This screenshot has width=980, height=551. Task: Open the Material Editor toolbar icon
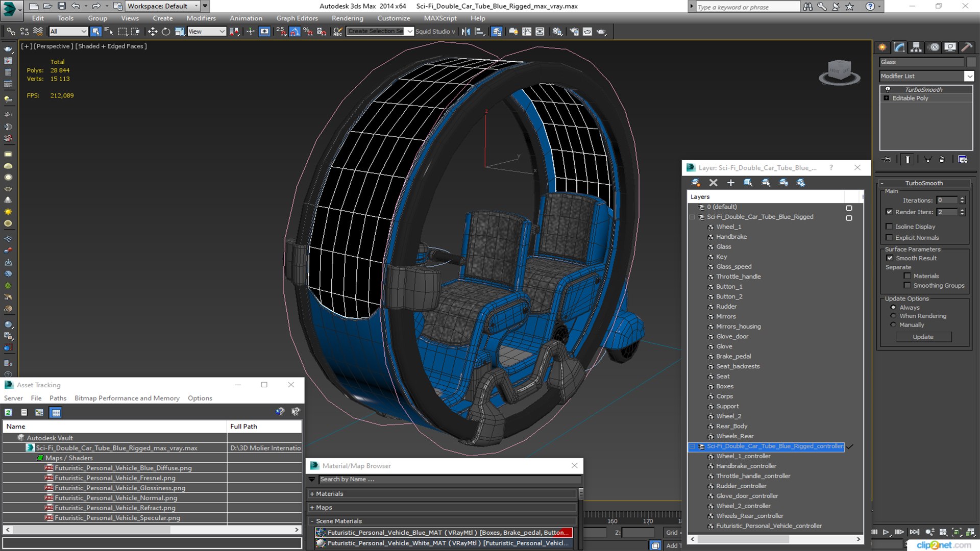(x=557, y=32)
